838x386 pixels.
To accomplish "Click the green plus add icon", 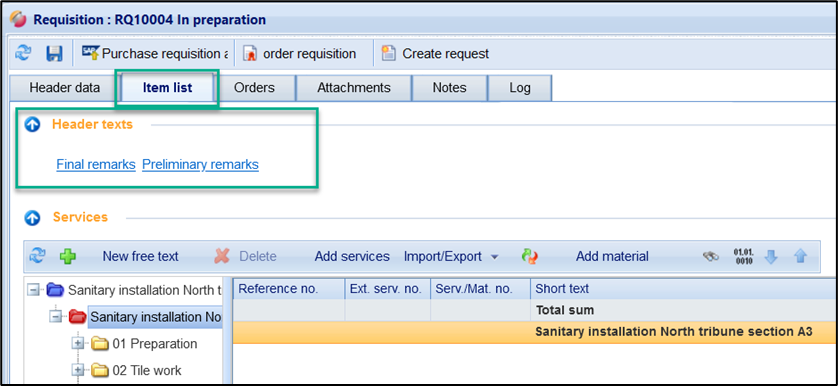I will pyautogui.click(x=67, y=256).
